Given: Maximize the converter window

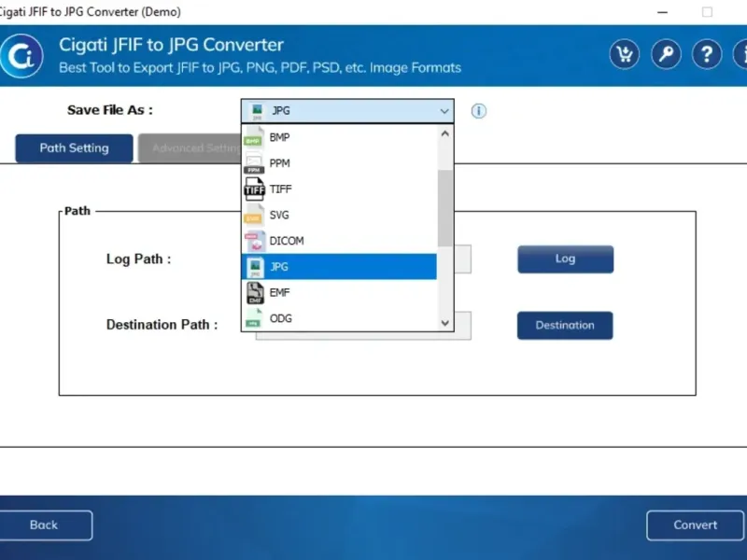Looking at the screenshot, I should [x=707, y=12].
